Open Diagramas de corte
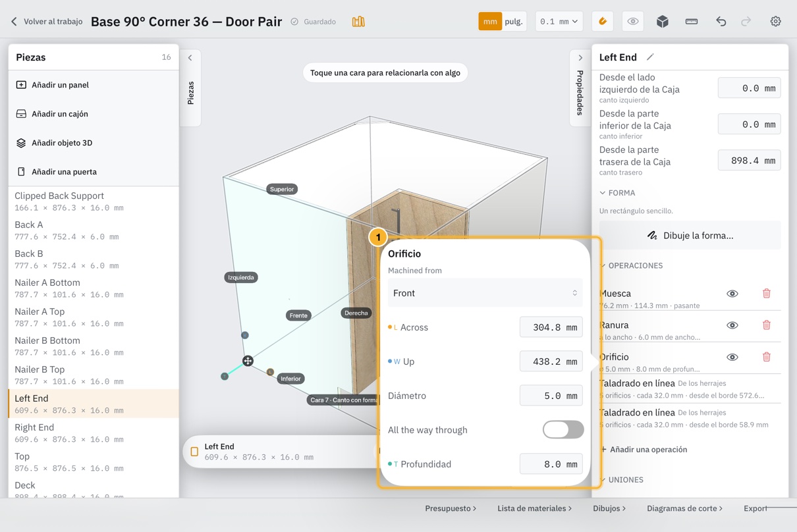797x532 pixels. point(684,508)
